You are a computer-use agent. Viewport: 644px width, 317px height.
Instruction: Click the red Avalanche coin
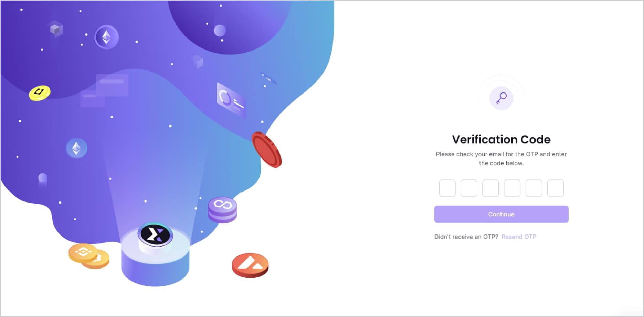click(250, 265)
